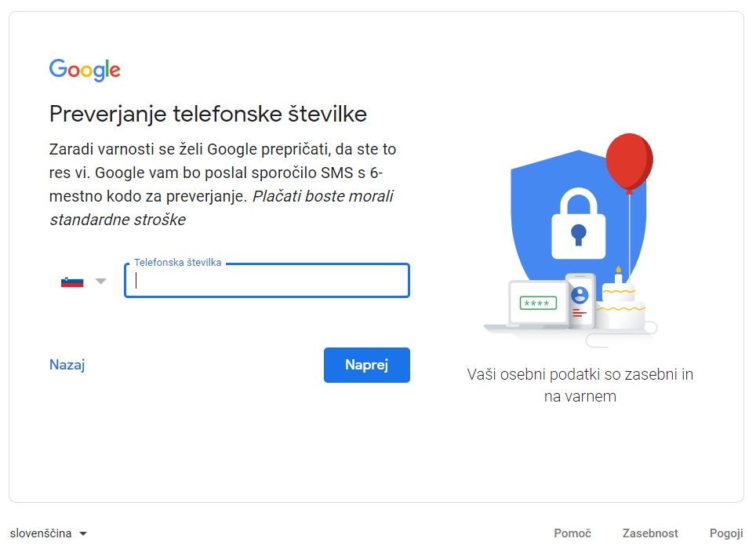This screenshot has height=553, width=756.
Task: Open the slovenščina language selector
Action: click(49, 533)
